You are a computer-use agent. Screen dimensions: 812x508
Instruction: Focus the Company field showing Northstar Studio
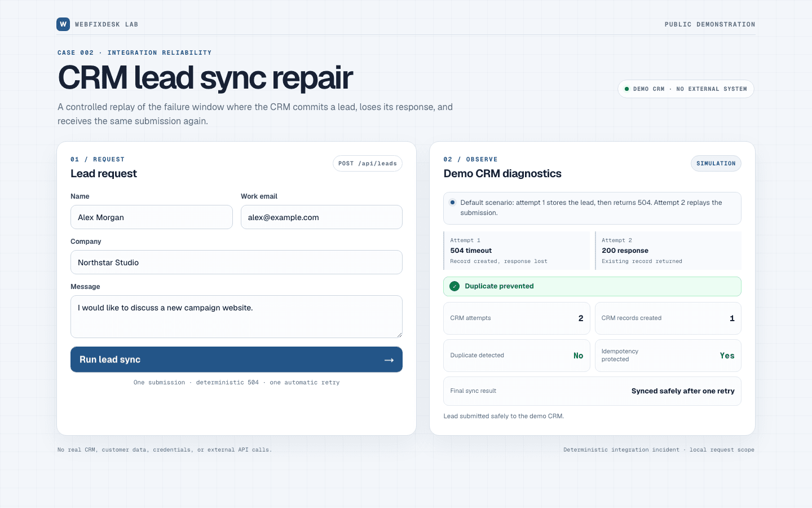pyautogui.click(x=236, y=262)
